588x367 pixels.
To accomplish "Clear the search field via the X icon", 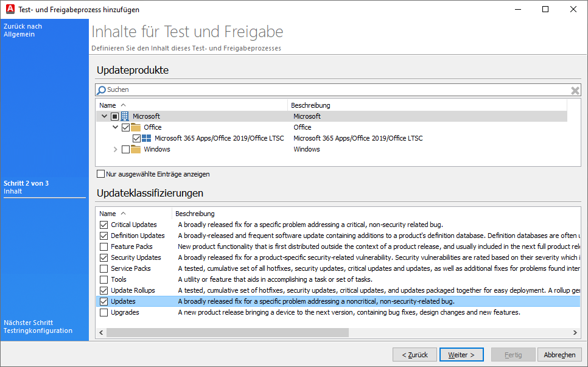I will pos(575,89).
